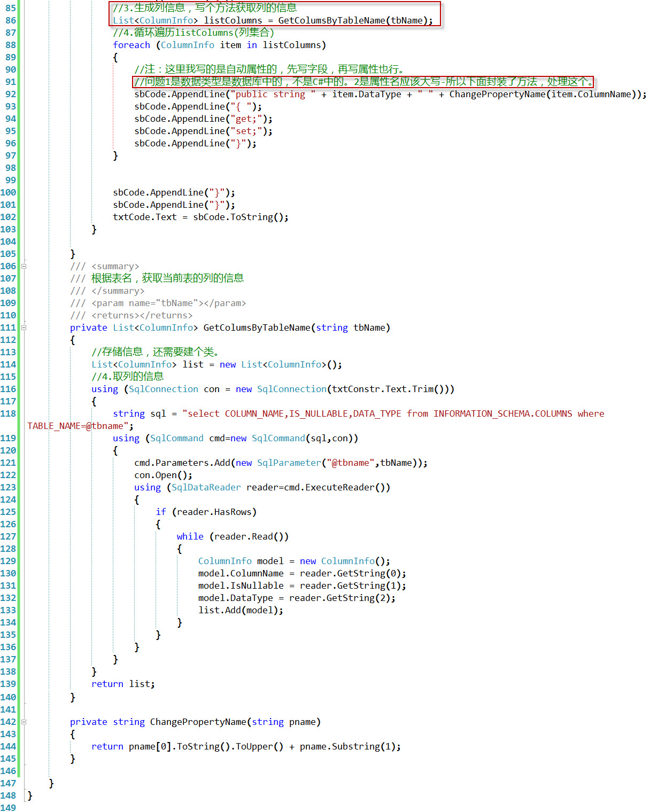Screen dimensions: 650x812
Task: Click 'list.Add(model);' on line 133
Action: pos(241,610)
